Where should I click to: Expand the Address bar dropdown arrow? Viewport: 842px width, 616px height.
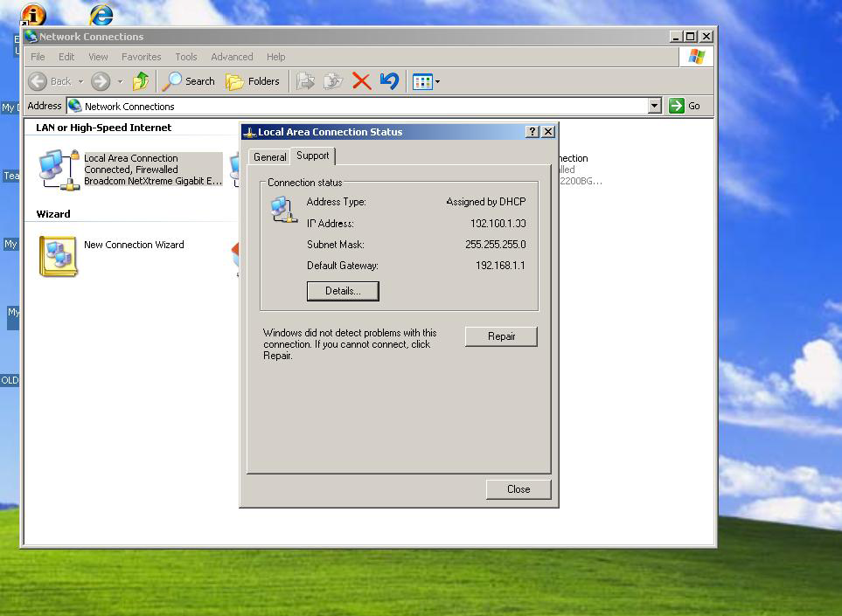654,106
